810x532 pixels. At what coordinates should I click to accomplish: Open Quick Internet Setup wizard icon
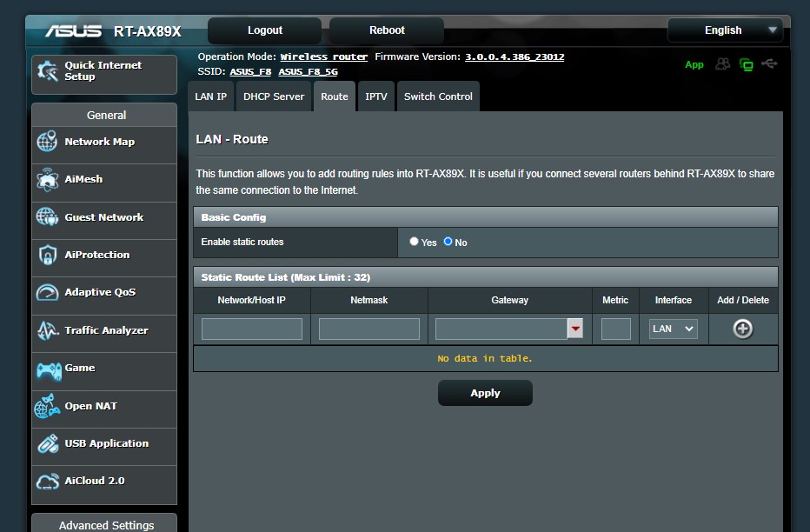tap(48, 71)
